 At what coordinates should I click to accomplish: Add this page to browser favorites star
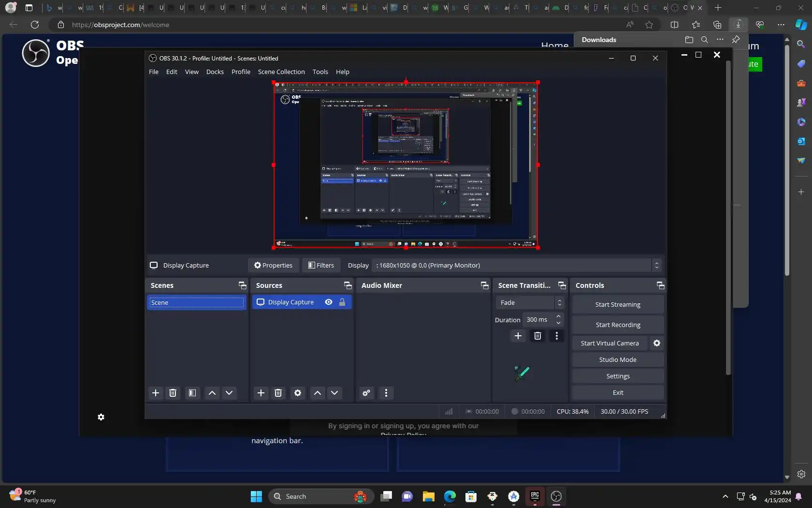click(649, 25)
